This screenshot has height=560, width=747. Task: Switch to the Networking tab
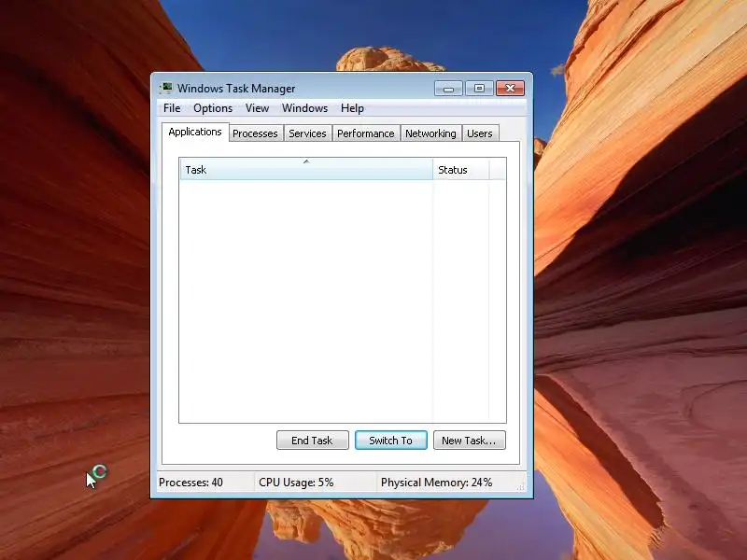(x=430, y=133)
